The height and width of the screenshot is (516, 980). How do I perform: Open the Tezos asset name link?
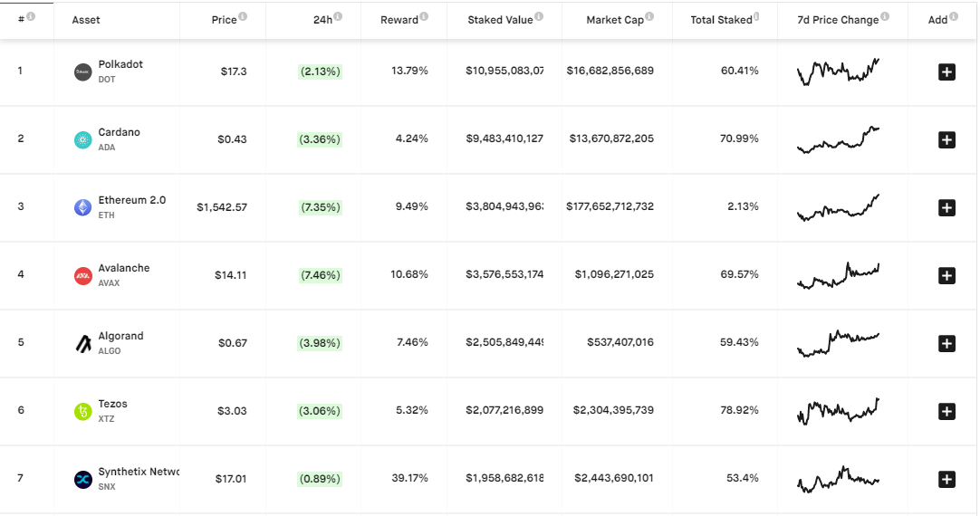click(112, 404)
